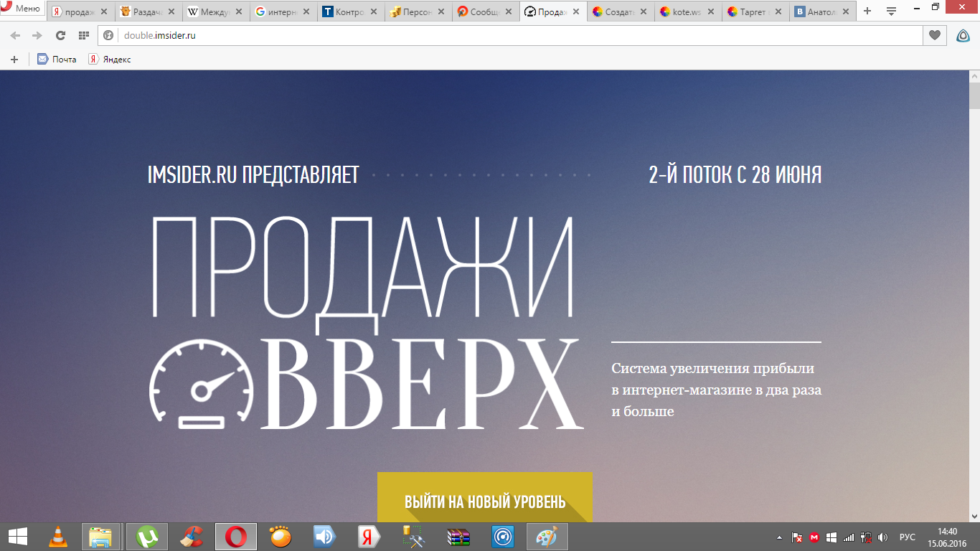Click the heart bookmark icon in address bar
Viewport: 980px width, 551px height.
click(934, 35)
